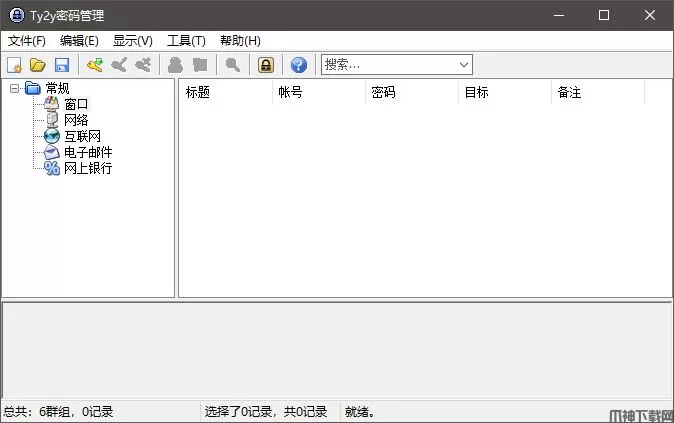Click the 网络 computer icon

[52, 120]
